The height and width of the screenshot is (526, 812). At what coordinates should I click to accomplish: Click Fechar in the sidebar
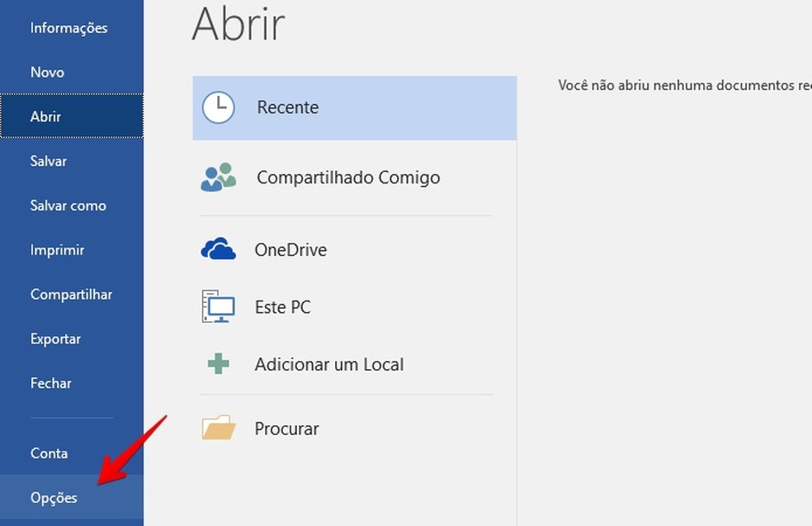(50, 383)
